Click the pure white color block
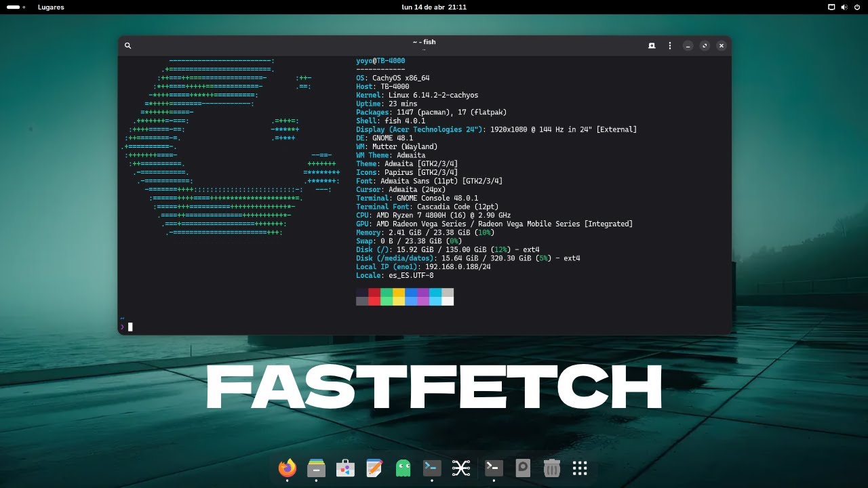The image size is (868, 488). tap(448, 301)
